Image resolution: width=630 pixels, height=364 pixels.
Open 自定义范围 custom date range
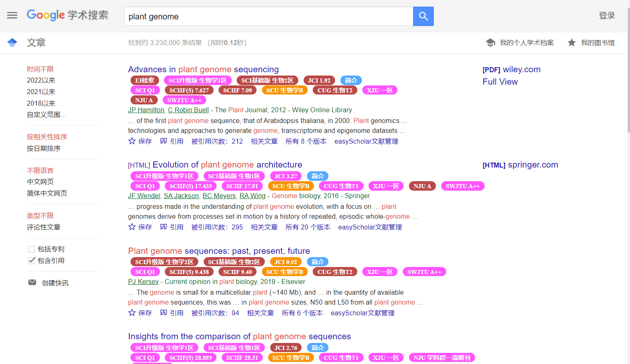pos(46,114)
